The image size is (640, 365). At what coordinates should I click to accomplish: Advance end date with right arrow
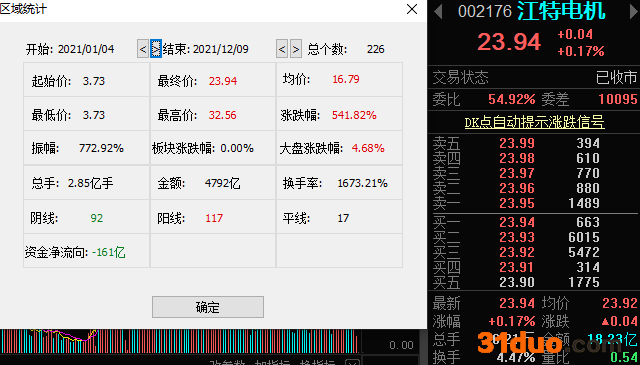point(296,49)
